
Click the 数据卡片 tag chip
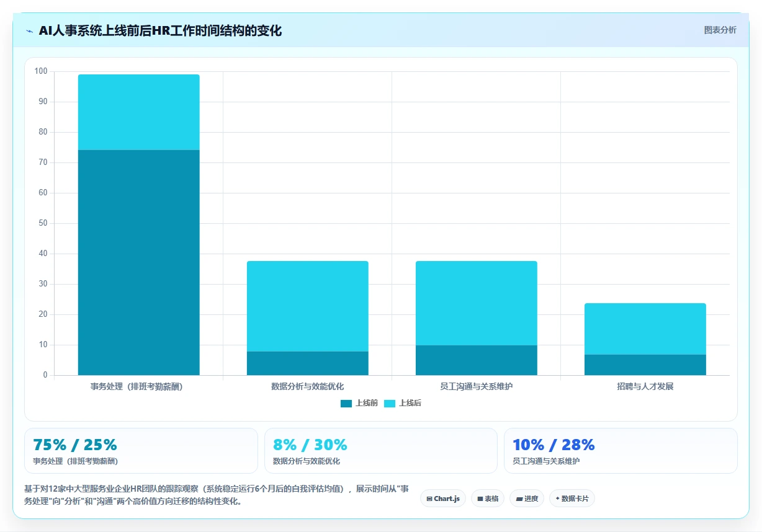click(x=572, y=499)
